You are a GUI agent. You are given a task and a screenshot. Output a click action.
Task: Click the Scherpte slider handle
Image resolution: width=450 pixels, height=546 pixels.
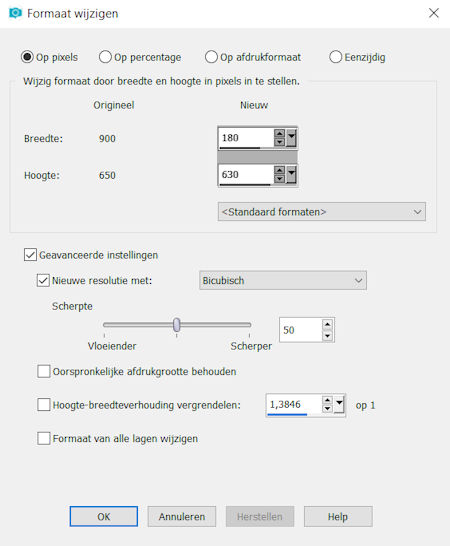(177, 325)
